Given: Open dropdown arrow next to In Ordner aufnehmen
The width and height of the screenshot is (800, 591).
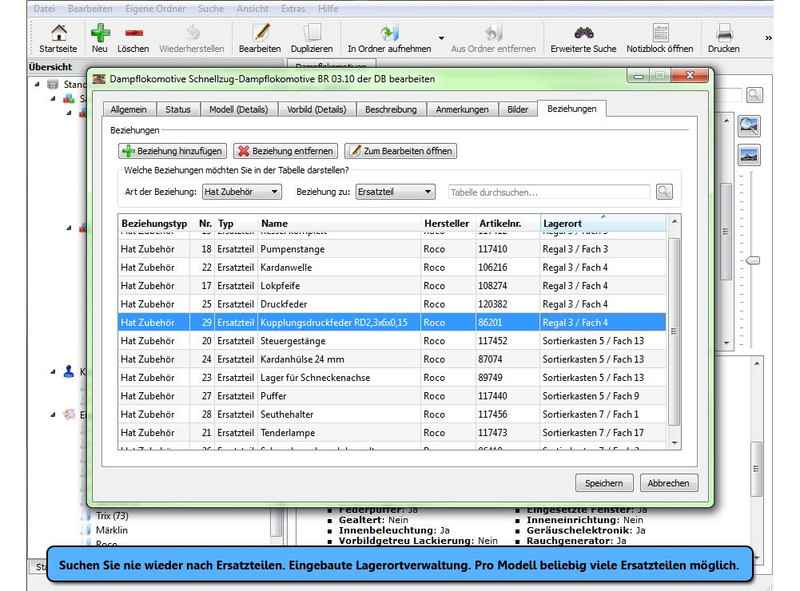Looking at the screenshot, I should [x=441, y=38].
